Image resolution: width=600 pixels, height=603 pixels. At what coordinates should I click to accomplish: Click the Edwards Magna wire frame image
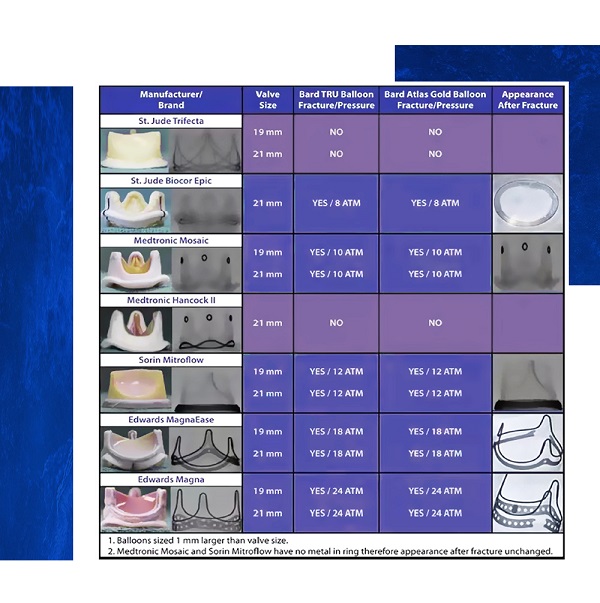point(206,509)
